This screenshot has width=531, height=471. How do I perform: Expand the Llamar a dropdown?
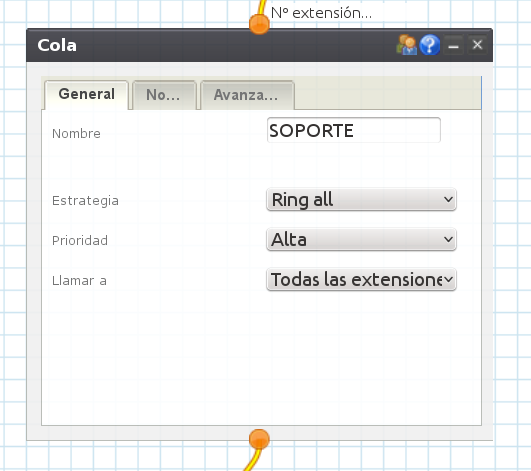point(361,279)
